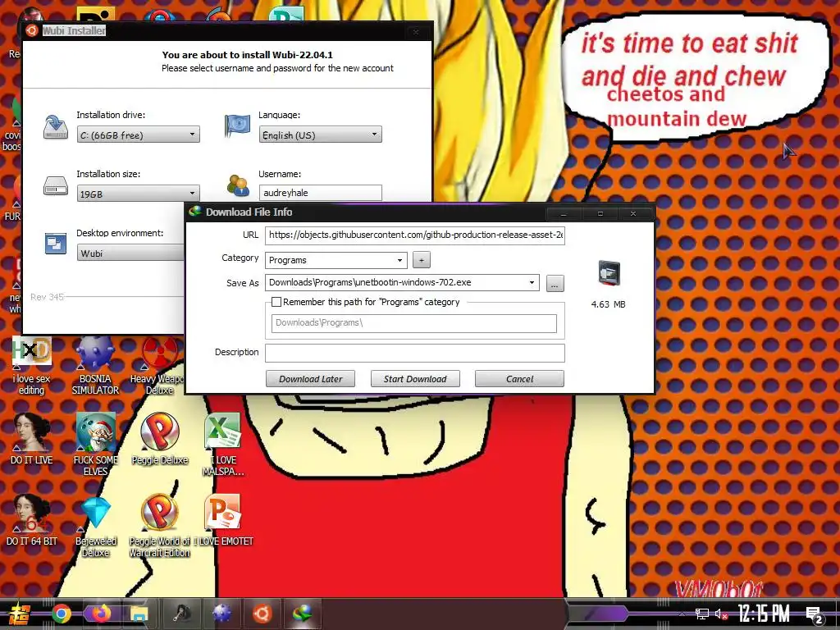The image size is (840, 630).
Task: Expand the Save As path dropdown arrow
Action: tap(532, 283)
